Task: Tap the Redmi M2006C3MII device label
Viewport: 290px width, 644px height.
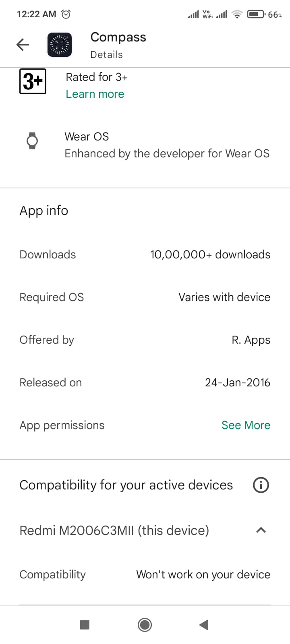Action: (x=114, y=530)
